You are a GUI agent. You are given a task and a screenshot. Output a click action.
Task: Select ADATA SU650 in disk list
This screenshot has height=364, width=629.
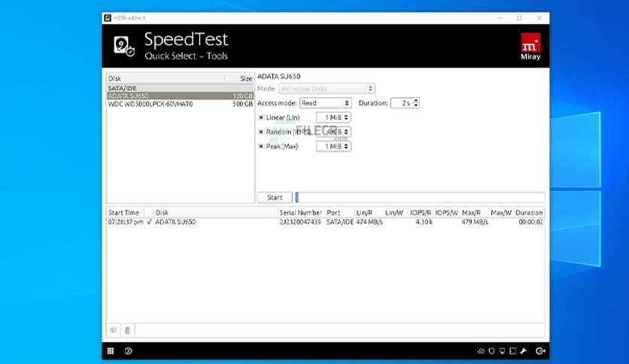[180, 96]
